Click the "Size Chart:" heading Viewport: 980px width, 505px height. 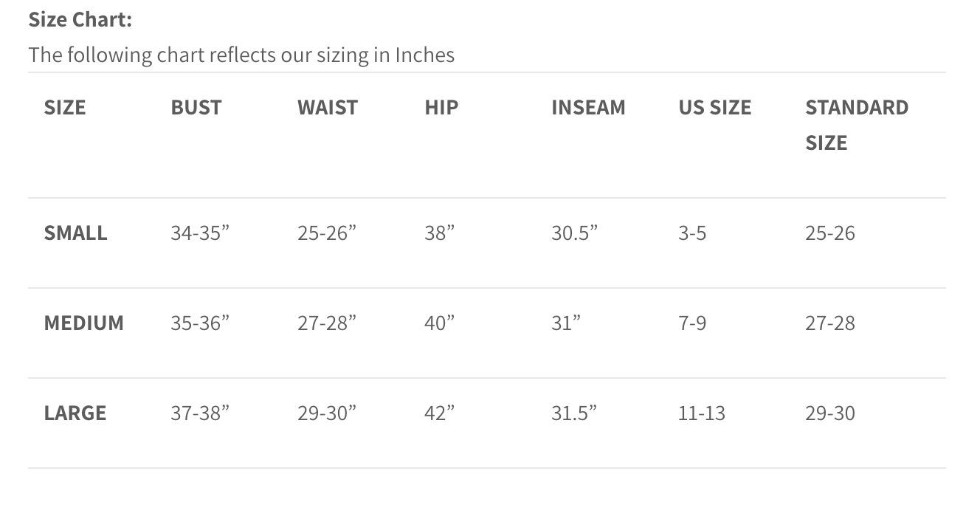click(80, 19)
